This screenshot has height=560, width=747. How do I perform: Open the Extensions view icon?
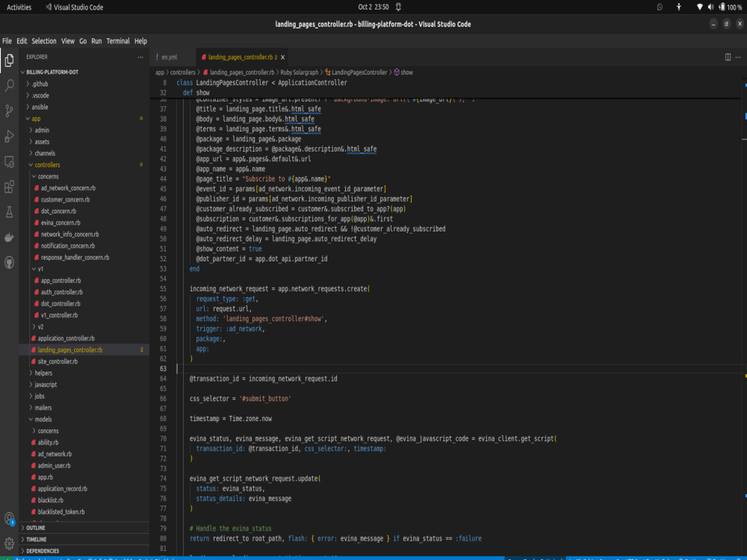click(x=9, y=187)
